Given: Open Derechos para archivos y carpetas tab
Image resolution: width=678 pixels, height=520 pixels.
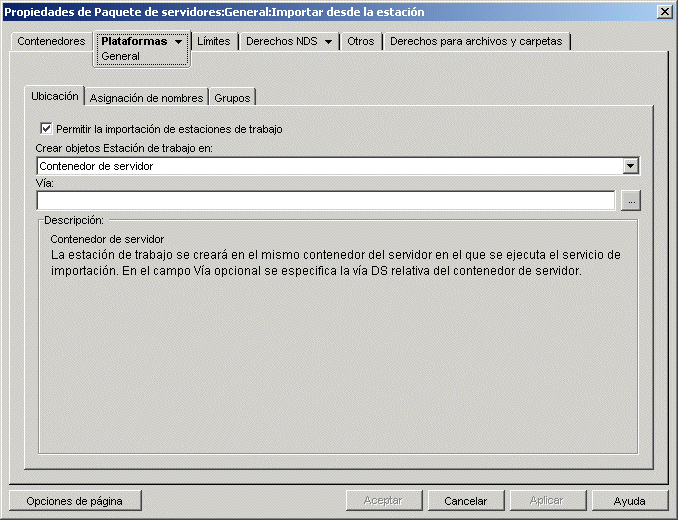Looking at the screenshot, I should click(476, 41).
